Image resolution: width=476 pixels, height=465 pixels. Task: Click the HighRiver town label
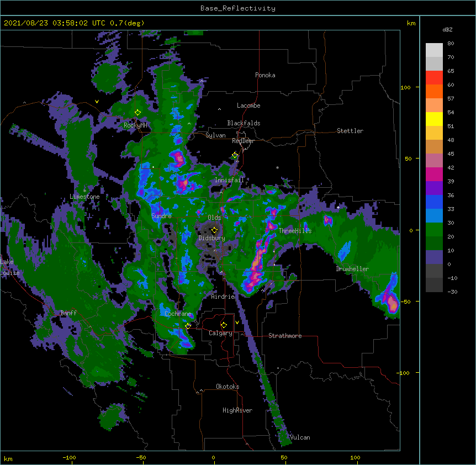(x=237, y=410)
